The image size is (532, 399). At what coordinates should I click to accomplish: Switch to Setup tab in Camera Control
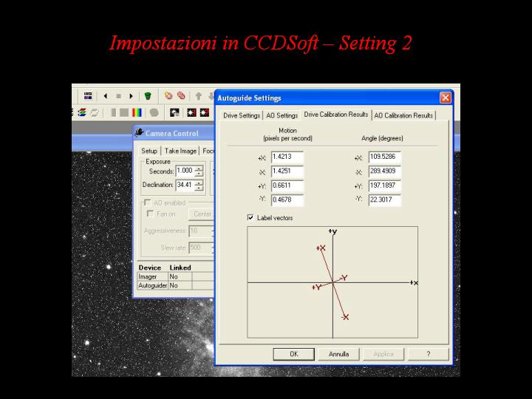point(149,151)
